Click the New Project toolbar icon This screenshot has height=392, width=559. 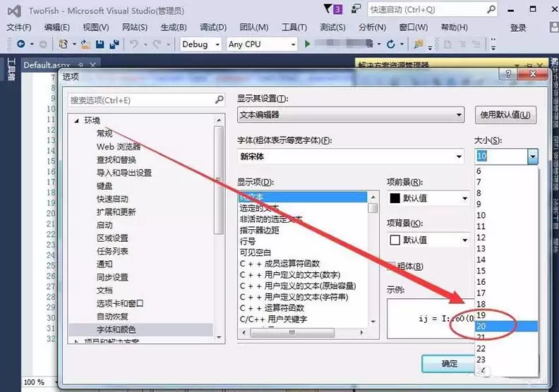(64, 44)
